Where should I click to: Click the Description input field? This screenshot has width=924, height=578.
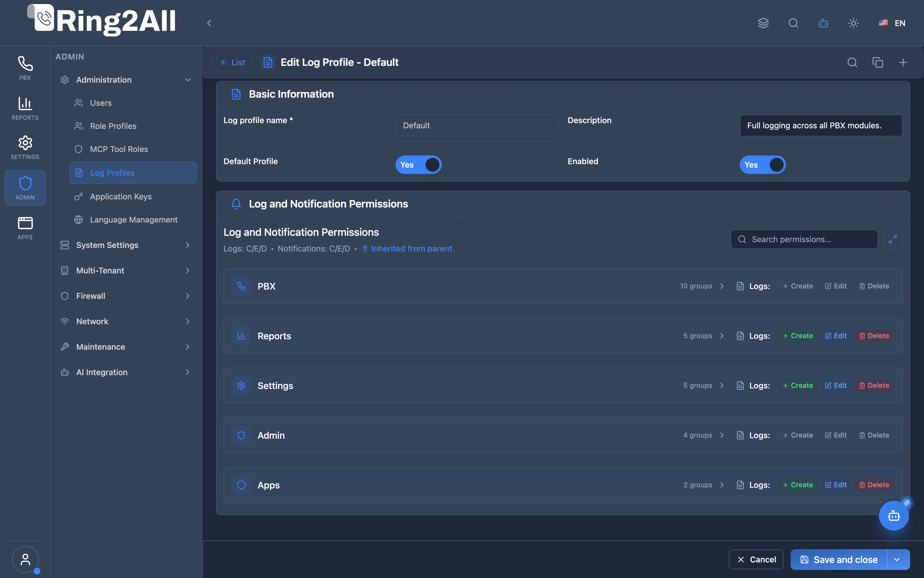click(x=821, y=125)
